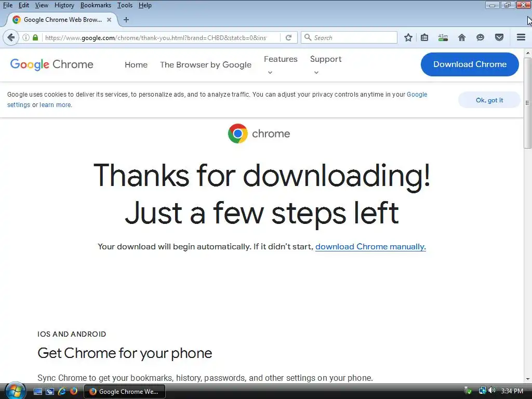Click the Google Chrome site logo
This screenshot has height=399, width=532.
point(51,64)
